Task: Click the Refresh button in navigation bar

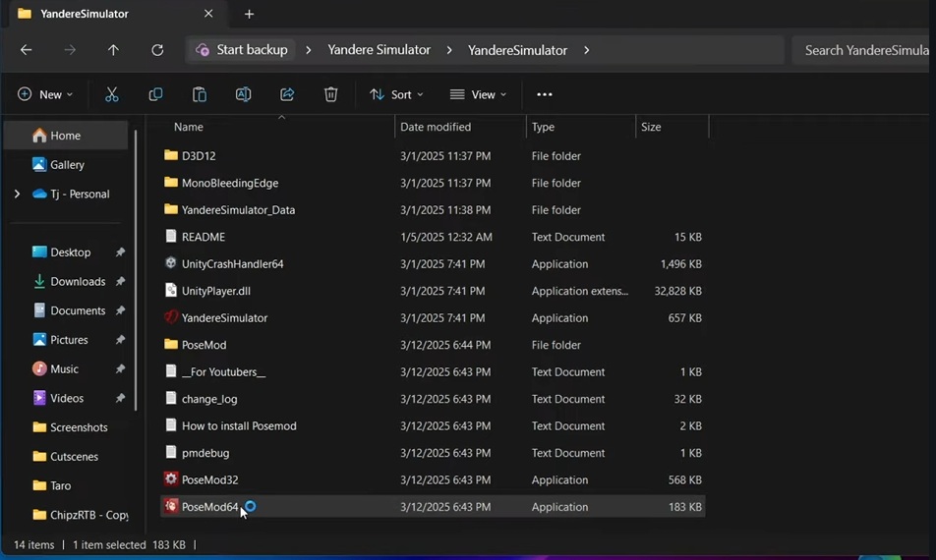Action: point(157,50)
